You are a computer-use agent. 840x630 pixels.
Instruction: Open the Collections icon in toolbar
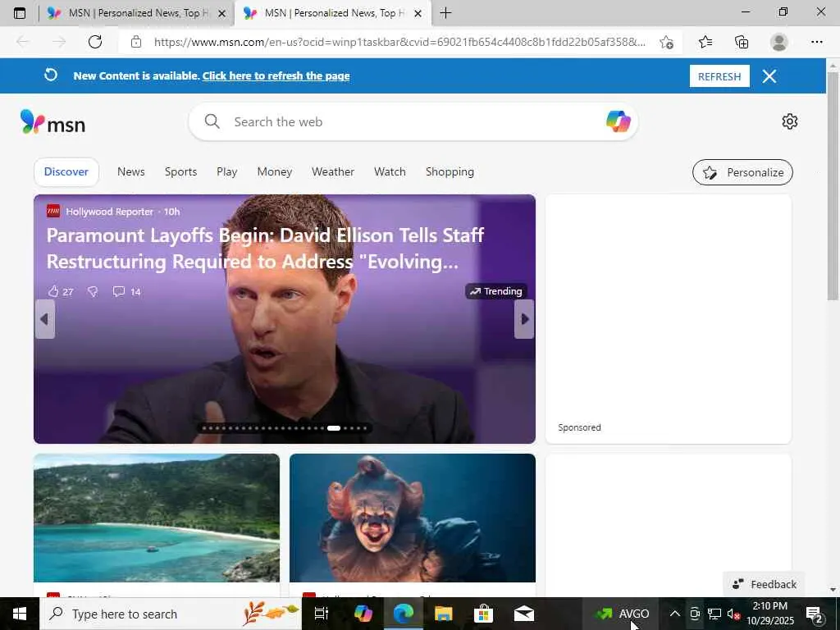coord(742,42)
